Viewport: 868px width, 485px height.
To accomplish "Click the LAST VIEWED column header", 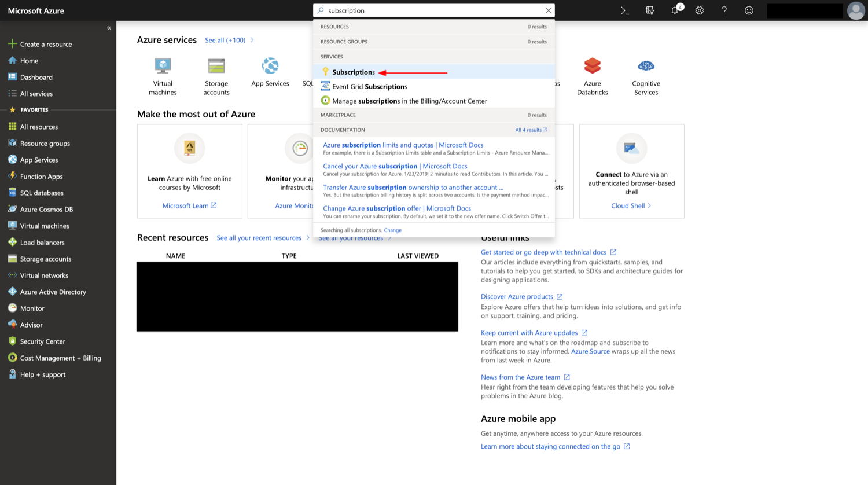I will pos(418,256).
